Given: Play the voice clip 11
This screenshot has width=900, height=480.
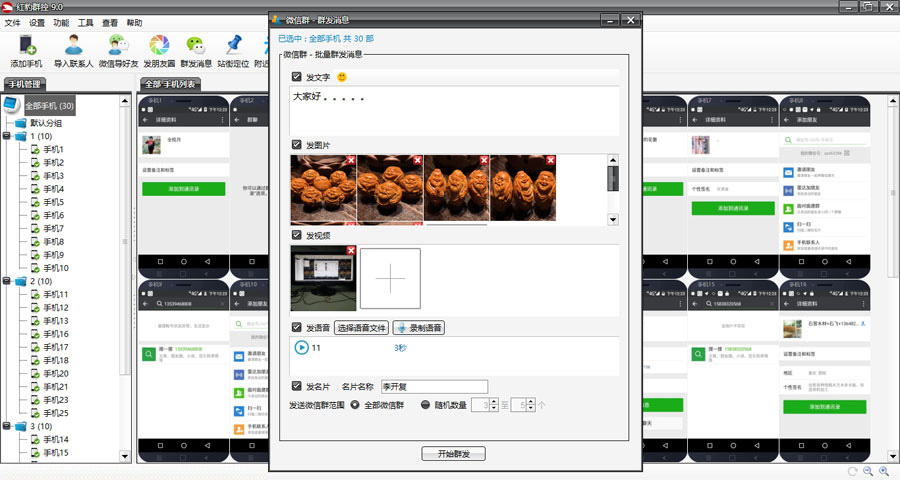Looking at the screenshot, I should click(301, 347).
